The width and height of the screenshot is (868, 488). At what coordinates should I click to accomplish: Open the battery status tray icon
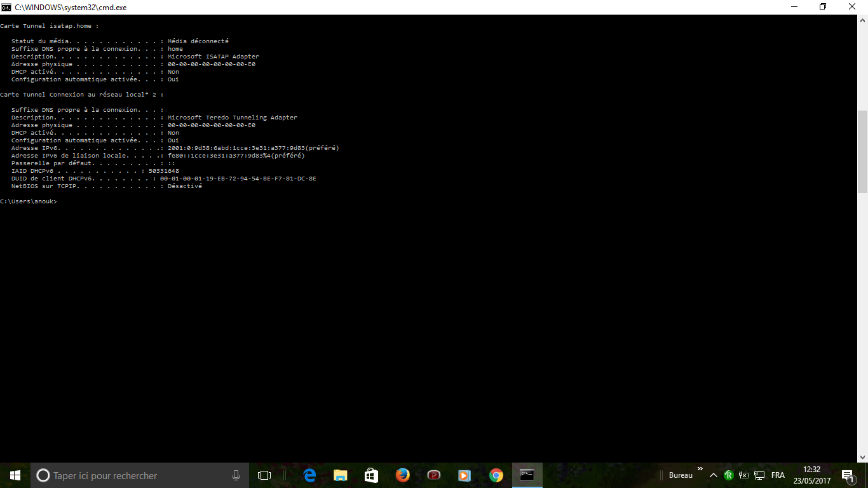tap(744, 475)
